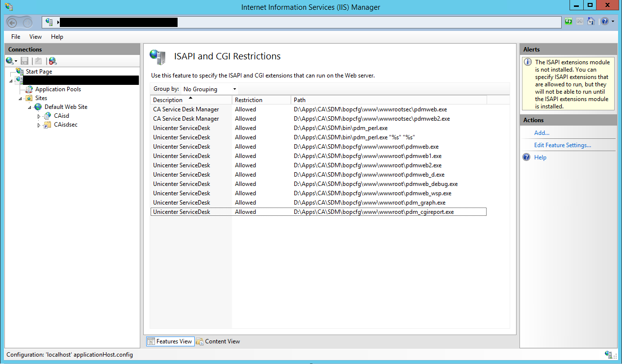Collapse the Default Web Site node
Image resolution: width=622 pixels, height=364 pixels.
click(x=30, y=107)
